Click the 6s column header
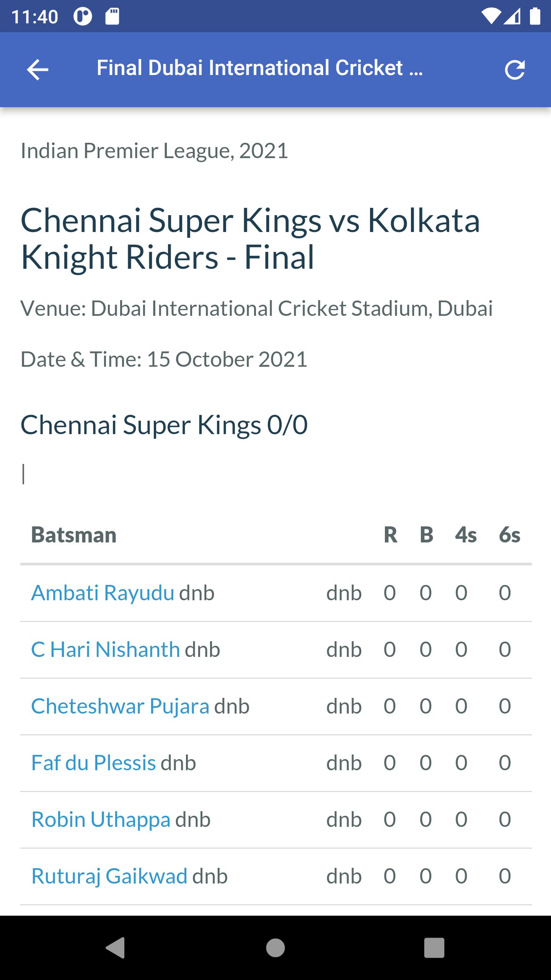 pos(509,535)
